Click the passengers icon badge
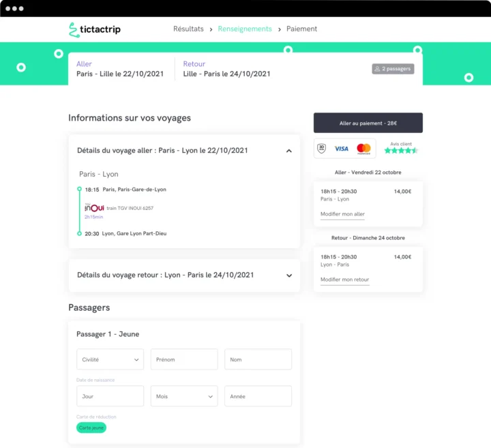Viewport: 491px width, 448px height. click(x=393, y=69)
